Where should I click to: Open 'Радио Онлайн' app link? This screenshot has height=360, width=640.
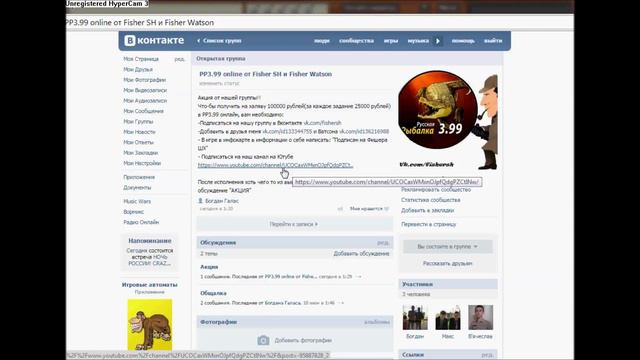pos(141,222)
